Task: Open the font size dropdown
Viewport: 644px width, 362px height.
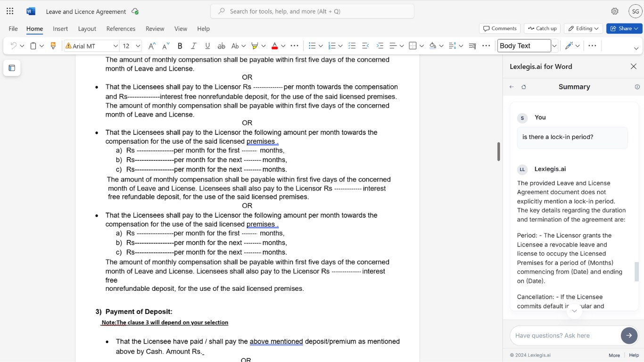Action: click(138, 46)
